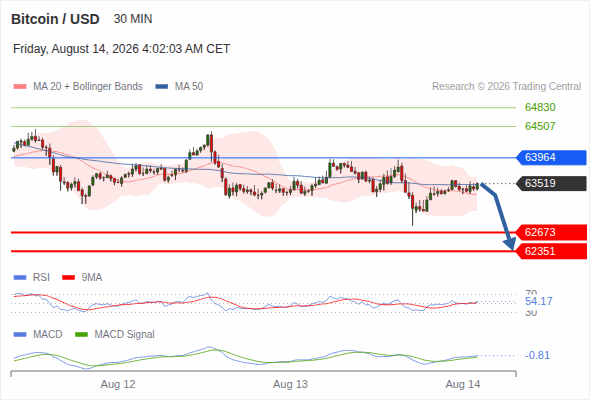Click the Aug 13 date axis label
590x400 pixels.
coord(290,384)
